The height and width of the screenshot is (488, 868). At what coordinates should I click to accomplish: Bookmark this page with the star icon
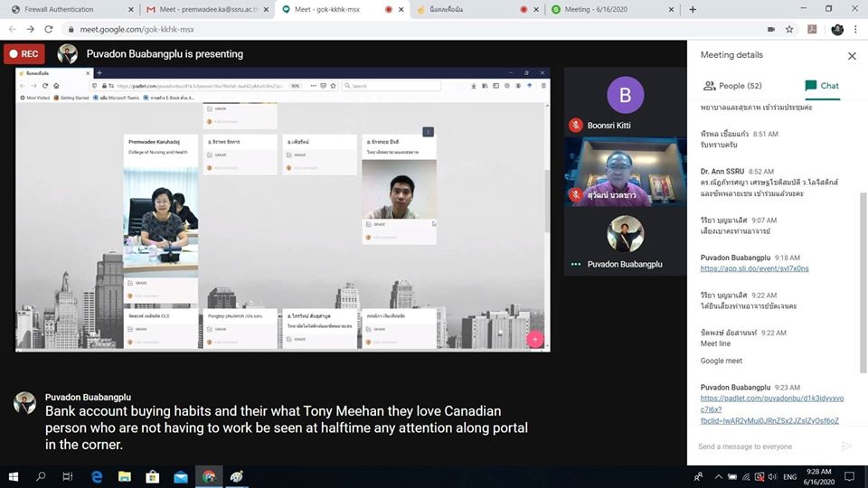coord(789,29)
